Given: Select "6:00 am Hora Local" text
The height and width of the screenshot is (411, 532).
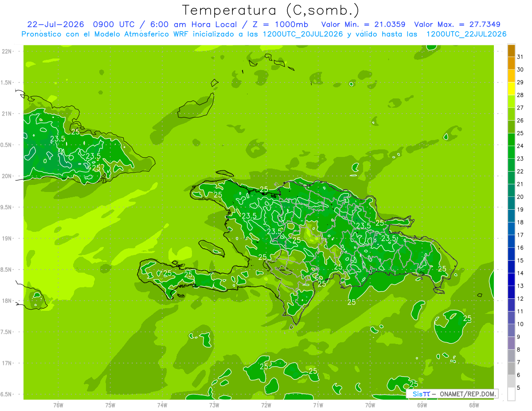Looking at the screenshot, I should [x=193, y=24].
